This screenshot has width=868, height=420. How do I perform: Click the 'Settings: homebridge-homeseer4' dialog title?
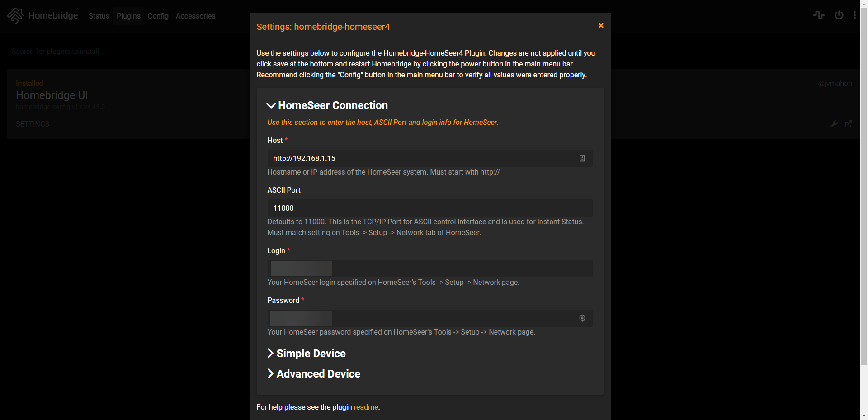coord(323,27)
